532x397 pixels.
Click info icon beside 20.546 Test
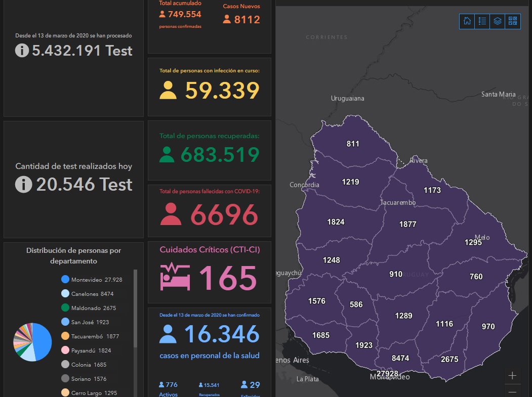point(23,185)
